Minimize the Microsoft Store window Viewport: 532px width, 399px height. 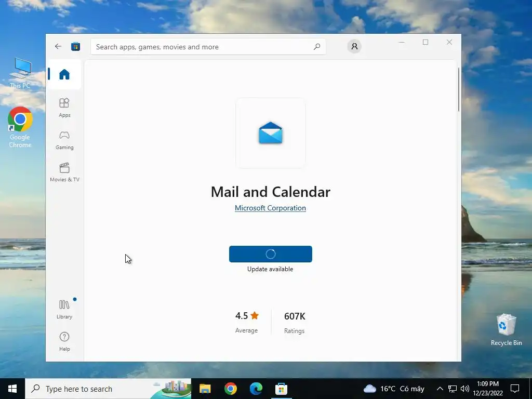[402, 42]
